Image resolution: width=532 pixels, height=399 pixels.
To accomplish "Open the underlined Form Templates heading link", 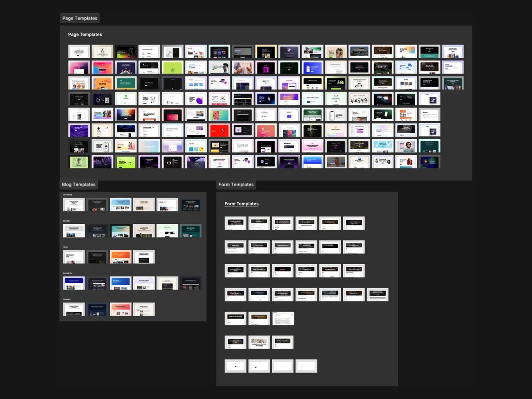I will point(242,203).
